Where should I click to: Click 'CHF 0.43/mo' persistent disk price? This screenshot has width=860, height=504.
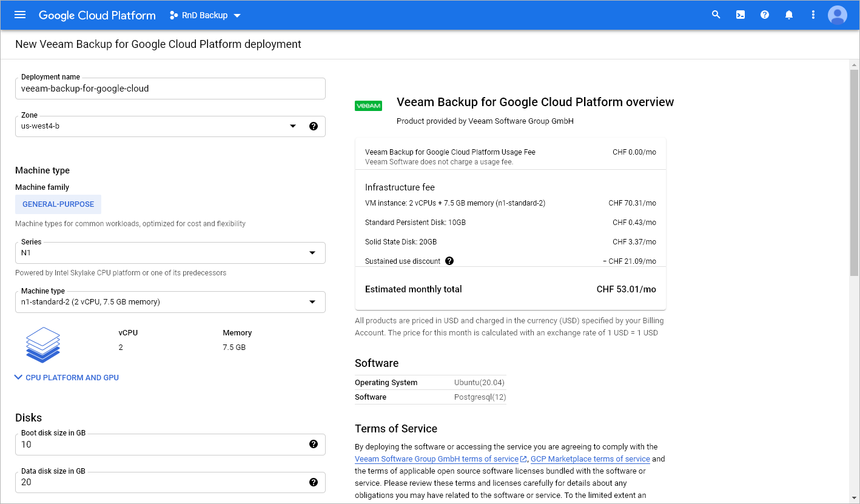634,223
